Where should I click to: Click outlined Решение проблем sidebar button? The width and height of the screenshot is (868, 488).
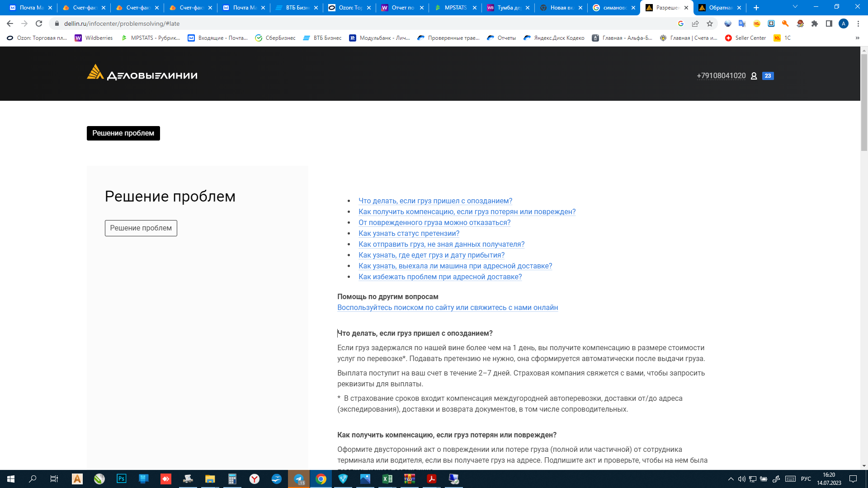(141, 228)
